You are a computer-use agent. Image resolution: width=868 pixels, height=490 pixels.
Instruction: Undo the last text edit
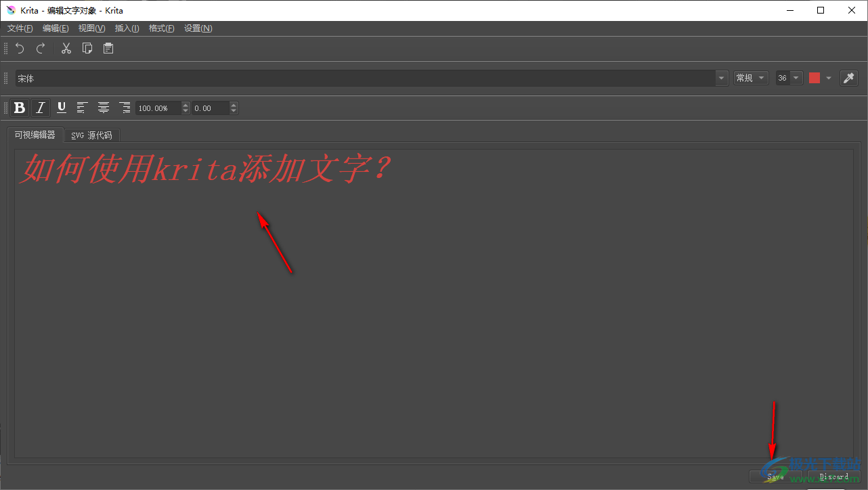tap(20, 48)
